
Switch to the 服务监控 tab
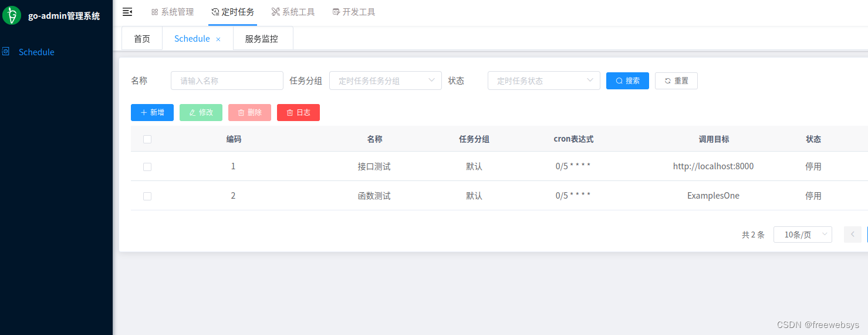(x=262, y=39)
